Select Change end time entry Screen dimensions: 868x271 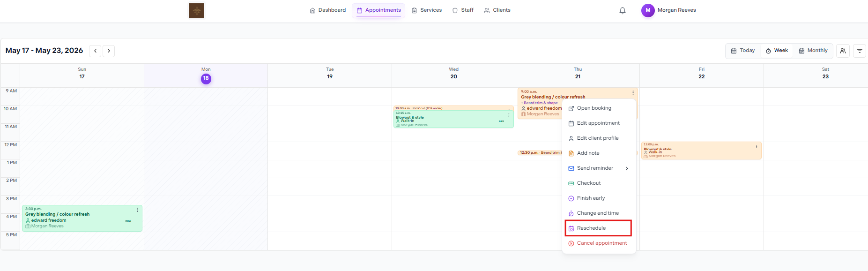599,213
